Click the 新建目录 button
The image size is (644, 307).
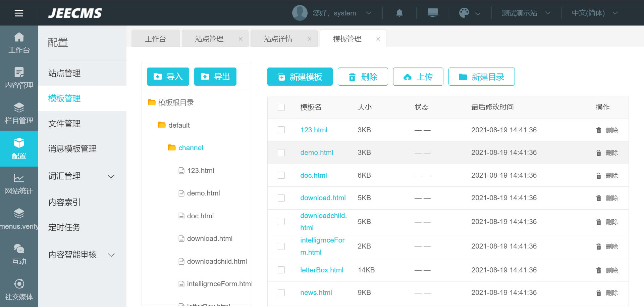(482, 77)
